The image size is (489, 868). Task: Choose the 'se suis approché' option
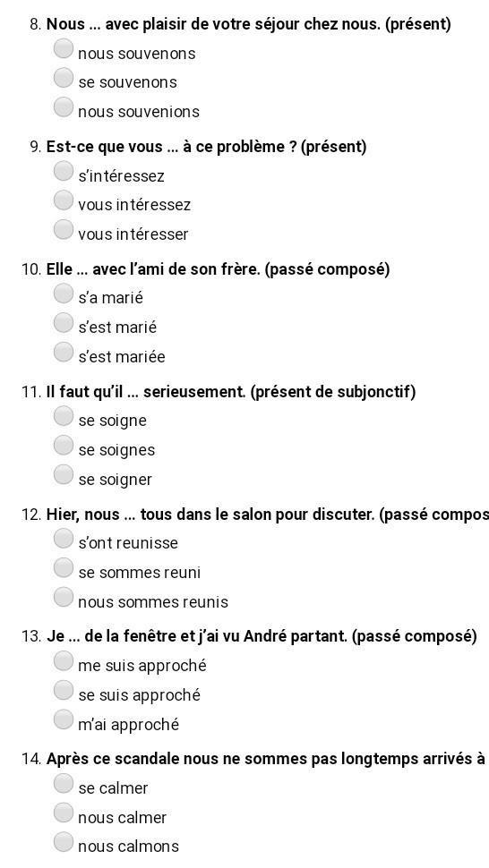pyautogui.click(x=64, y=690)
